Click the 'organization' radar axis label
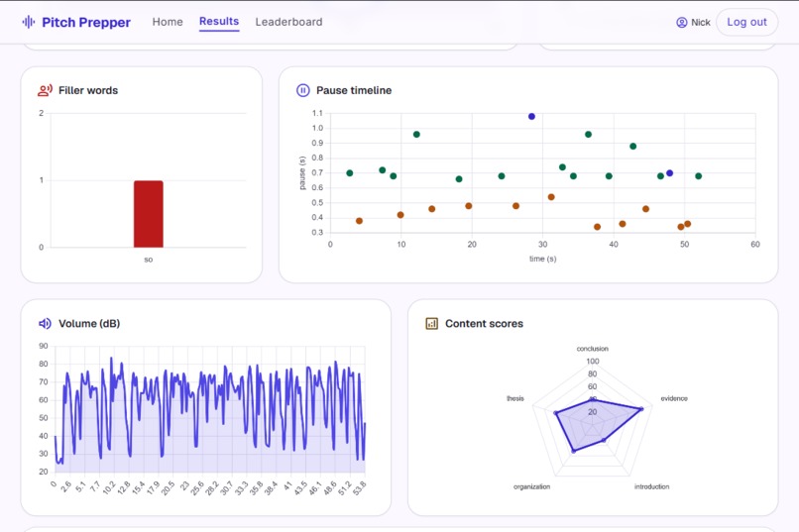 point(531,486)
